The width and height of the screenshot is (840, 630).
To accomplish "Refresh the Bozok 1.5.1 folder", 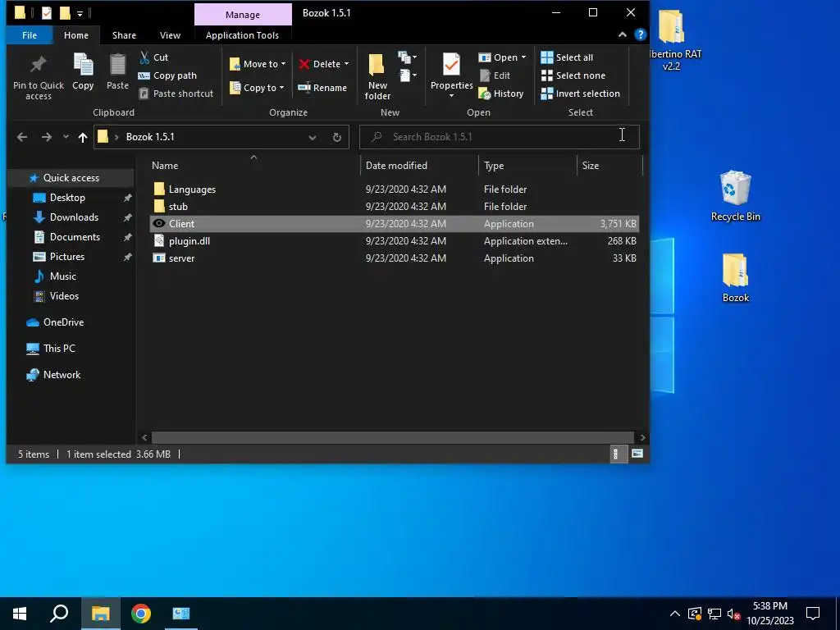I will pyautogui.click(x=337, y=138).
